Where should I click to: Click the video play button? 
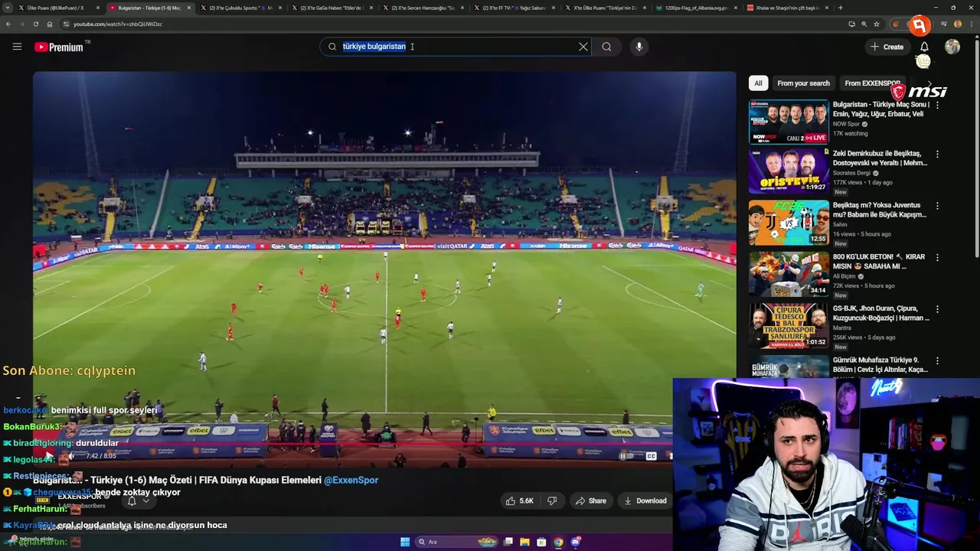[48, 456]
